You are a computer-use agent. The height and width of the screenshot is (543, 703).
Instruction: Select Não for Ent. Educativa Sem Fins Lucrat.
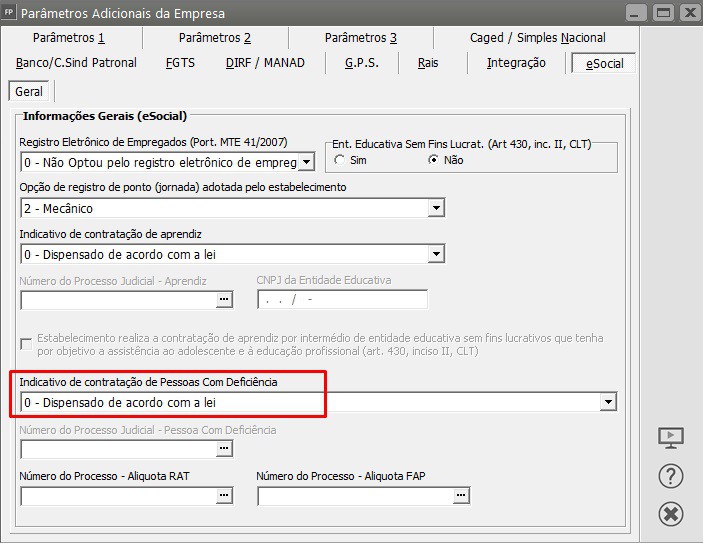tap(433, 160)
